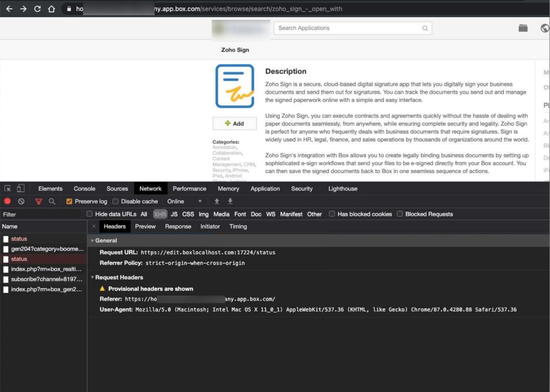Open the Lighthouse tab
Screen dimensions: 550x392
[x=343, y=188]
